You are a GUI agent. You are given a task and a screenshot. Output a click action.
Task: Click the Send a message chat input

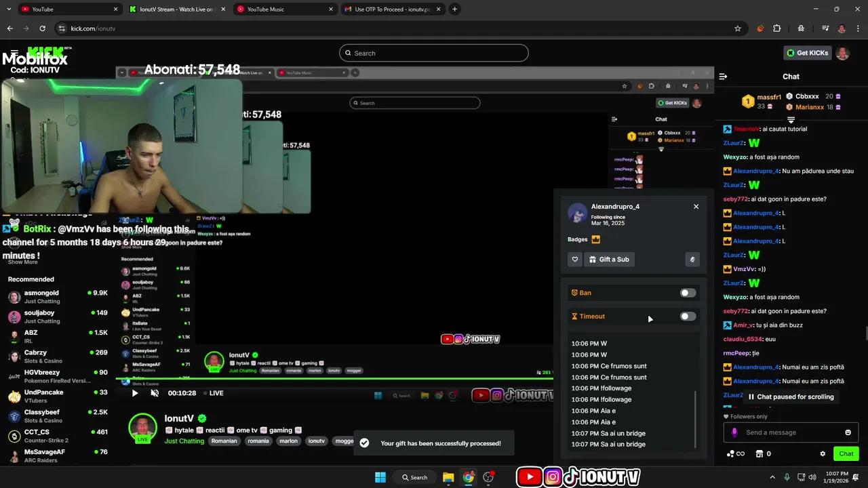[x=791, y=432]
